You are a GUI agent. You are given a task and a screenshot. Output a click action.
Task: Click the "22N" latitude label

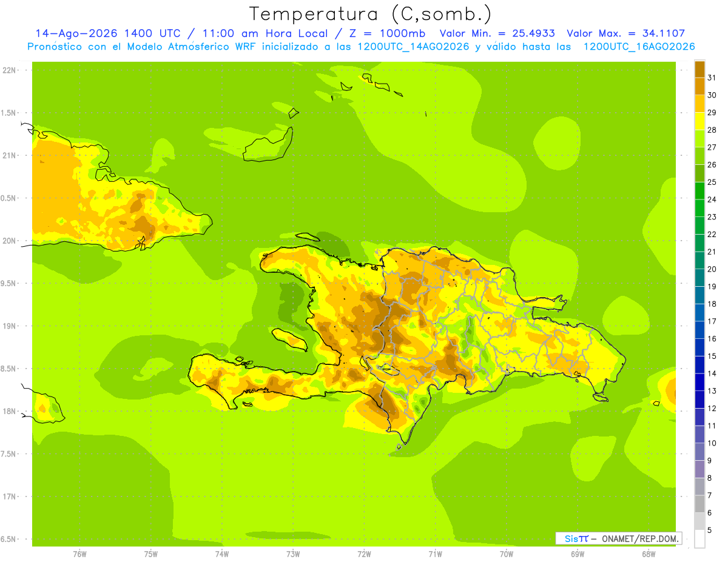pyautogui.click(x=8, y=70)
